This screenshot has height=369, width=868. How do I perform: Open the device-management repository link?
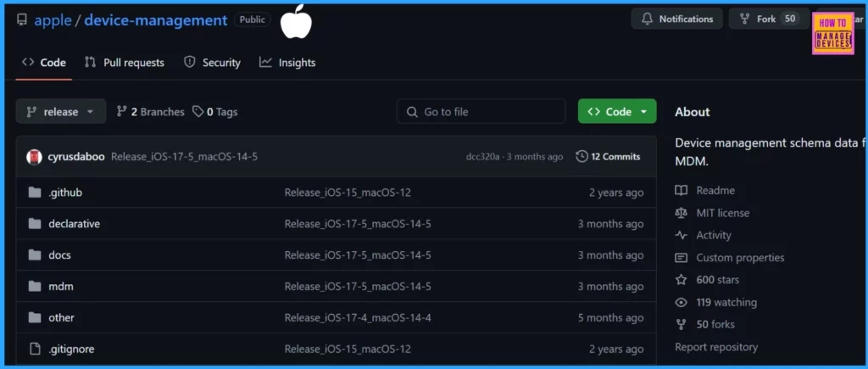(x=156, y=20)
